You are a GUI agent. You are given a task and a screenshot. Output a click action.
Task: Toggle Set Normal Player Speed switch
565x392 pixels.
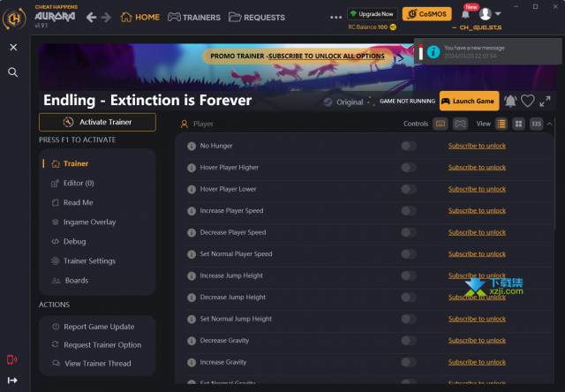click(x=409, y=253)
